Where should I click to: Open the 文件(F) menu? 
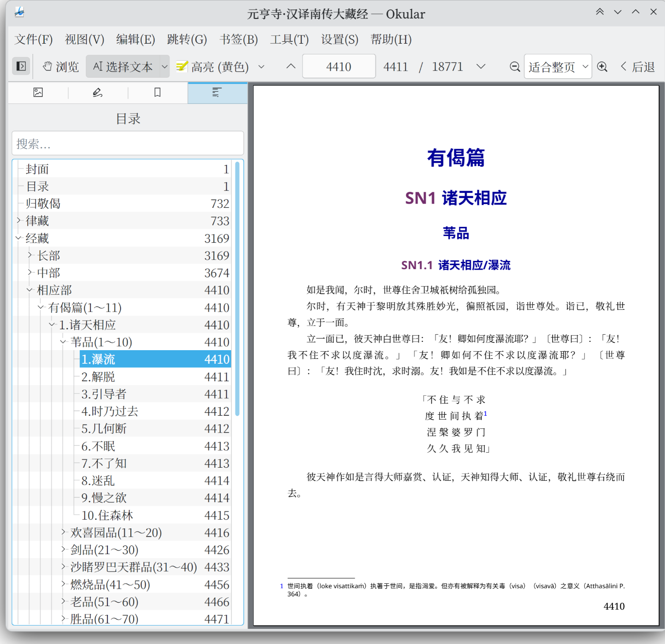(x=34, y=39)
